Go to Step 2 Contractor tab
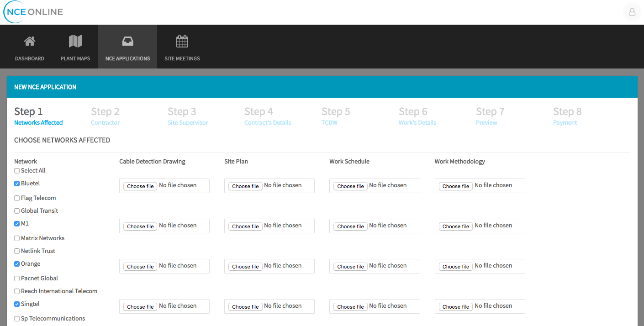 (105, 116)
